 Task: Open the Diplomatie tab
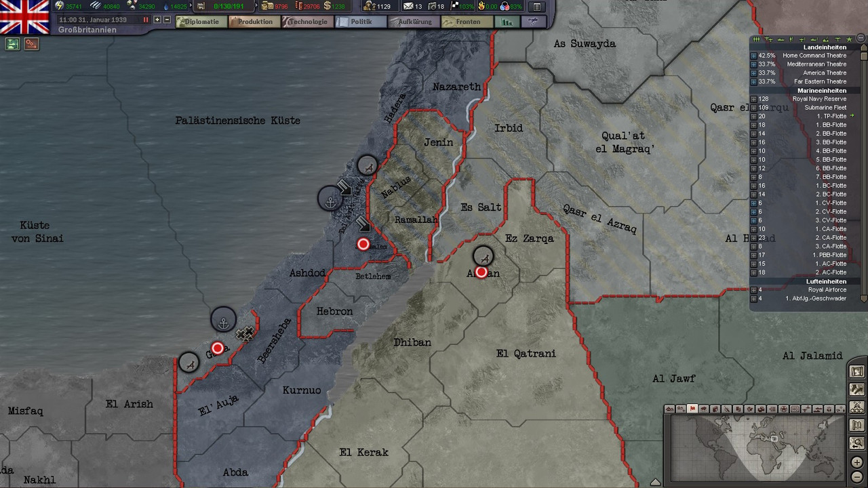[201, 22]
